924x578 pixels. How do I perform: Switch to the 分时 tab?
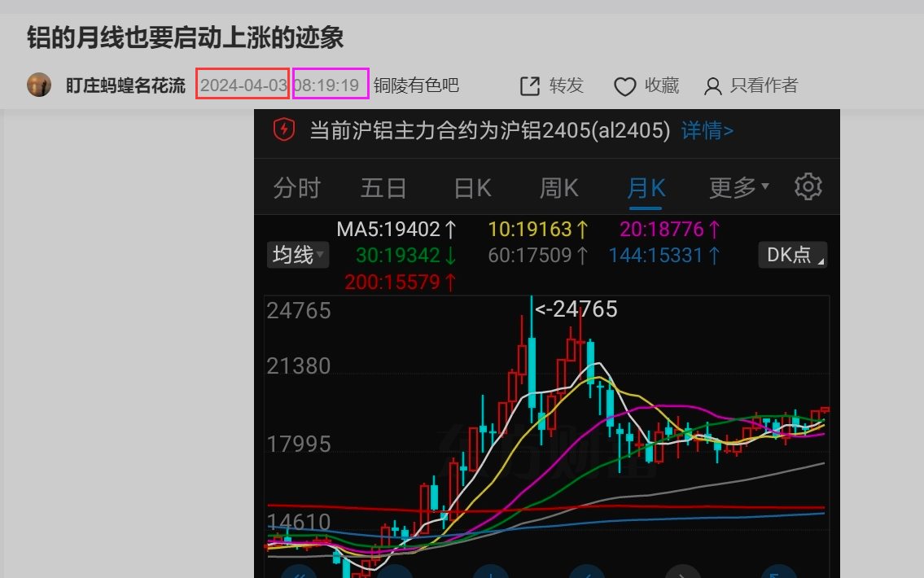[x=297, y=188]
